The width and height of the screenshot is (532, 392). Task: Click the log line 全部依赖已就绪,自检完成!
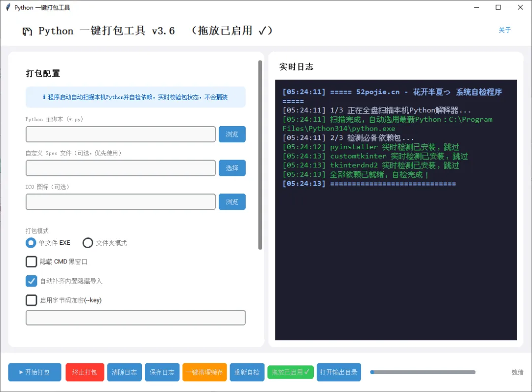(356, 175)
